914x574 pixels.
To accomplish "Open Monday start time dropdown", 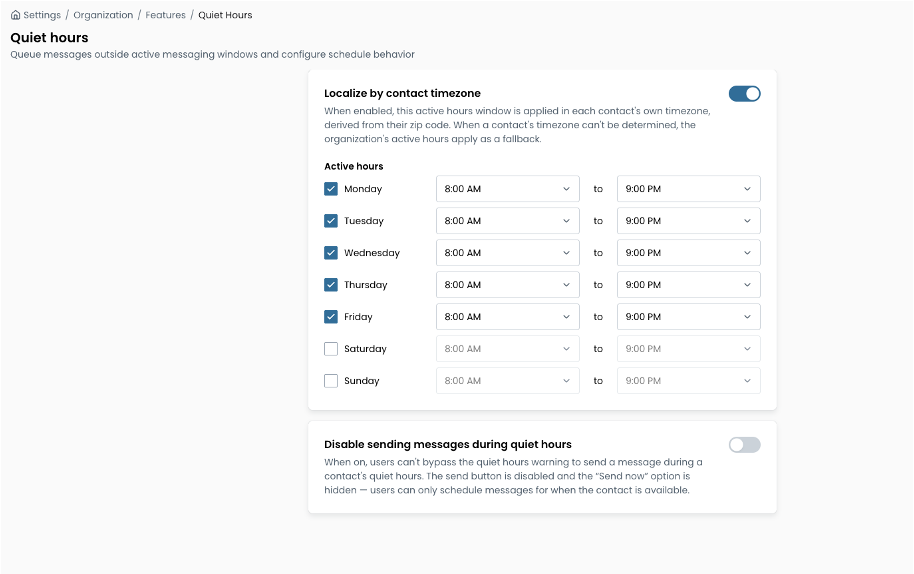I will 508,189.
